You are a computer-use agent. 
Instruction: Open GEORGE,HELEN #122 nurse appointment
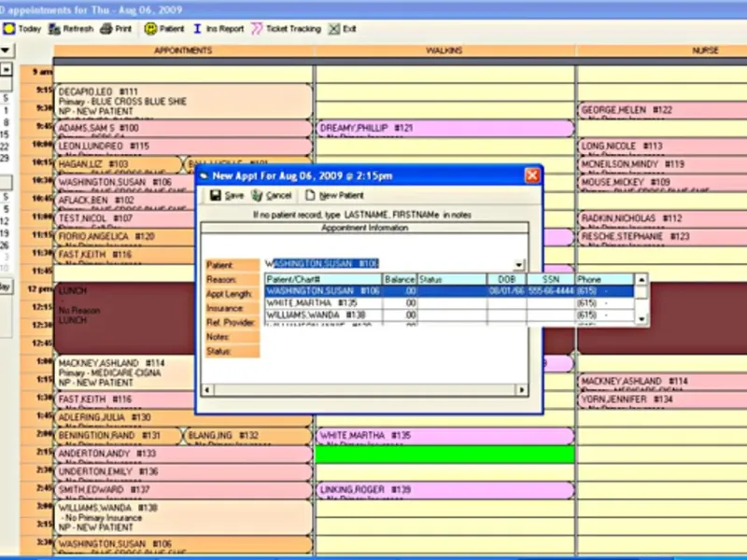click(662, 110)
